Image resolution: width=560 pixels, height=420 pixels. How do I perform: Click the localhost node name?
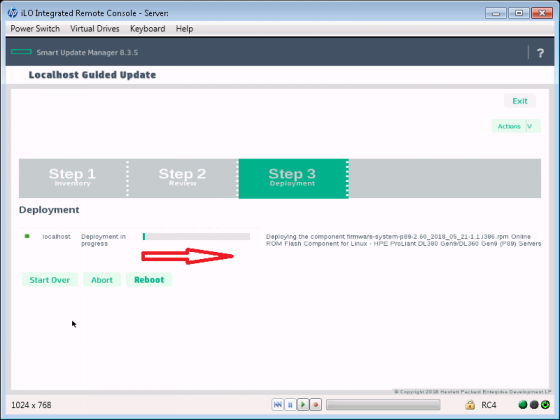(56, 236)
